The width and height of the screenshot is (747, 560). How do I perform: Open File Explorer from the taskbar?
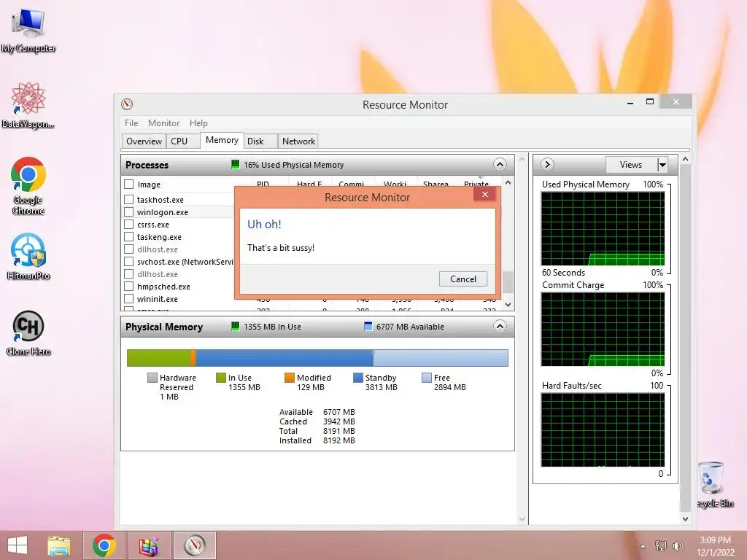[58, 545]
